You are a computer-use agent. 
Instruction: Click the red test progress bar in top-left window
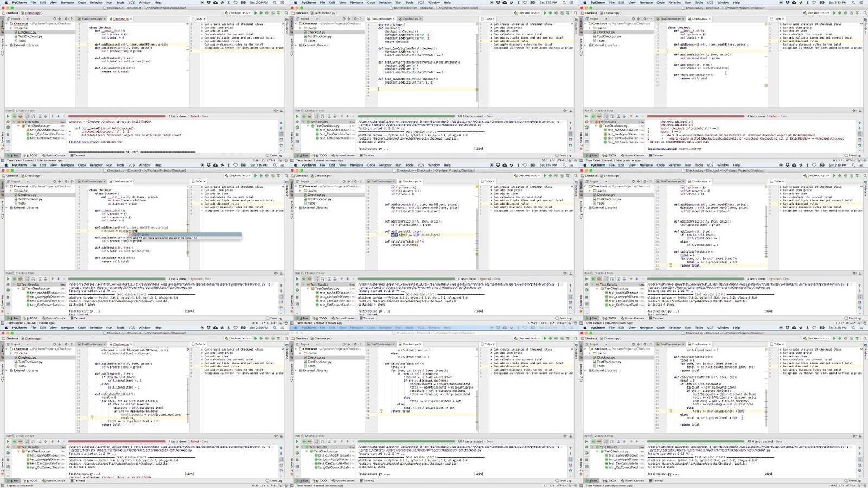pyautogui.click(x=117, y=116)
